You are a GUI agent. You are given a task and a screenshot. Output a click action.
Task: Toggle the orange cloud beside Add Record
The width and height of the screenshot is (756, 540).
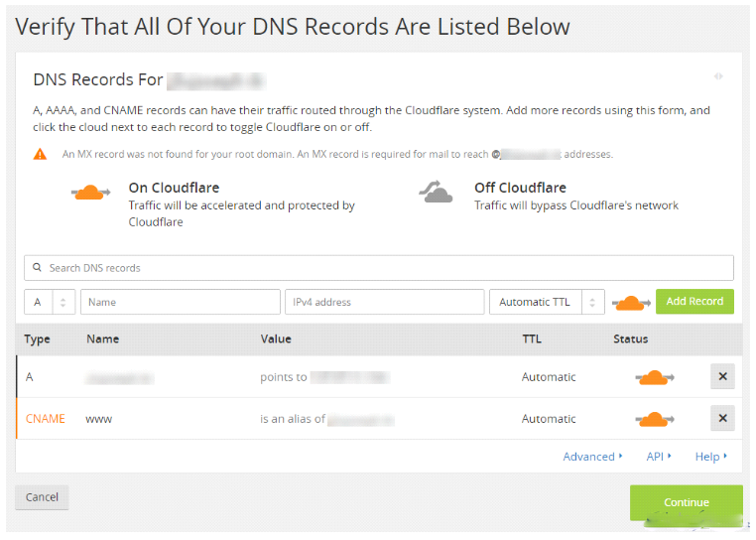[x=631, y=303]
